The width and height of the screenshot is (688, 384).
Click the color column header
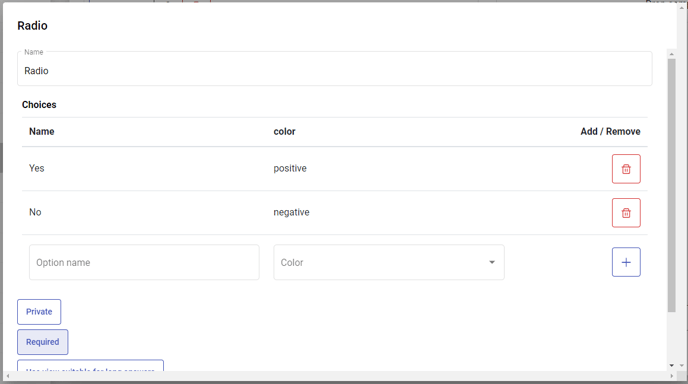point(284,131)
